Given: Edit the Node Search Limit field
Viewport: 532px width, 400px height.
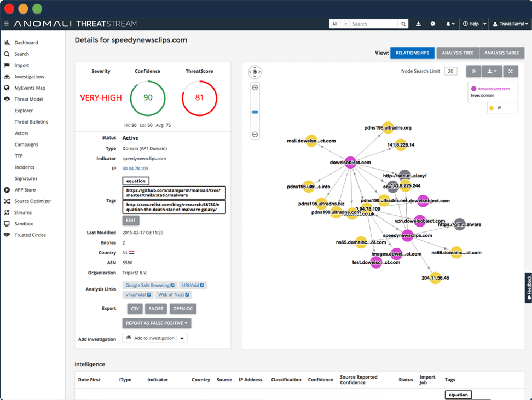Looking at the screenshot, I should click(x=450, y=71).
